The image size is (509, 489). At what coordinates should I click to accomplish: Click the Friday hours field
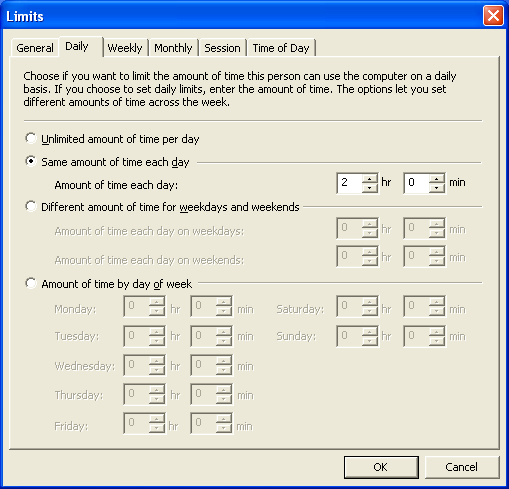136,423
